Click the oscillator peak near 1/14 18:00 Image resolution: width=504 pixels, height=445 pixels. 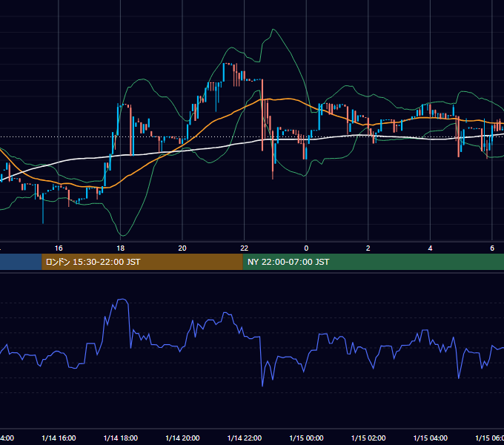(x=122, y=300)
